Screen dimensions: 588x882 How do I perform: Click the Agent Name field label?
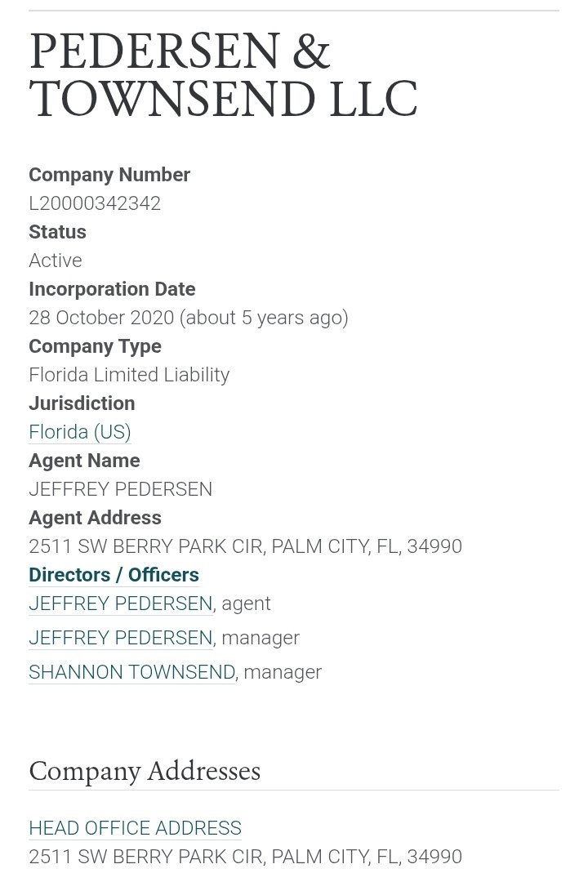pos(84,461)
